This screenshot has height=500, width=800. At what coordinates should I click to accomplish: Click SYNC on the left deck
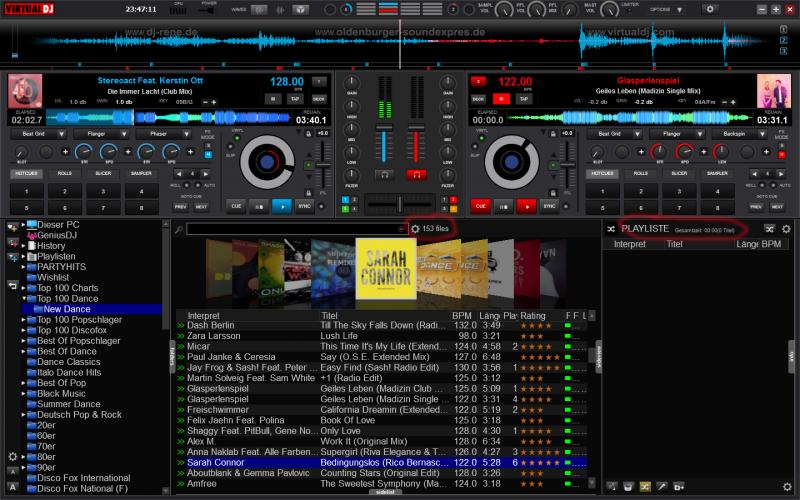pyautogui.click(x=304, y=205)
